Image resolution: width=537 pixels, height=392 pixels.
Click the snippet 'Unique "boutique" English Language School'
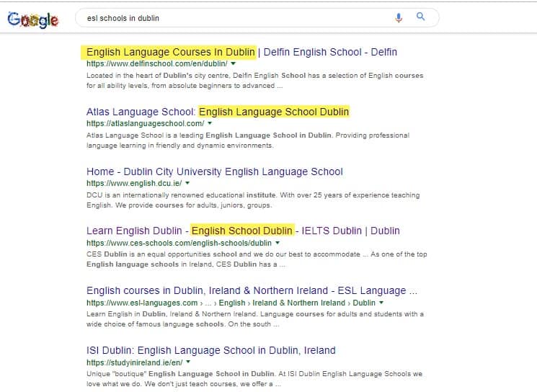(x=254, y=378)
